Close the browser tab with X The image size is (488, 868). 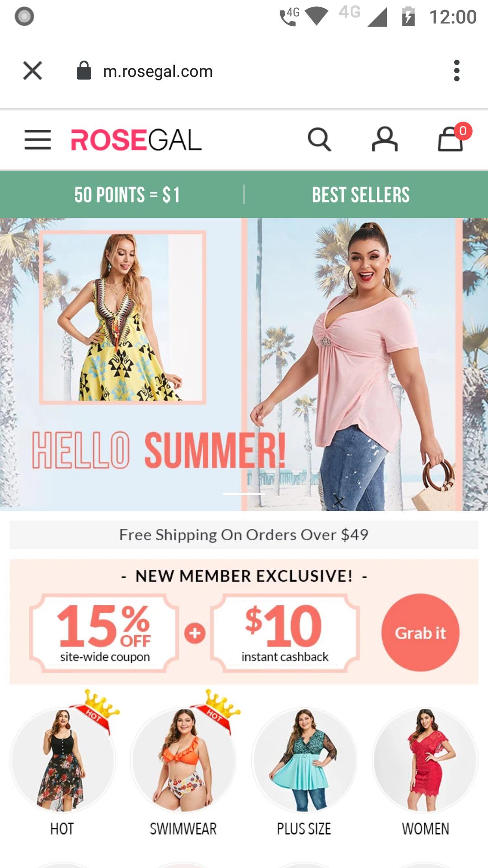click(33, 71)
